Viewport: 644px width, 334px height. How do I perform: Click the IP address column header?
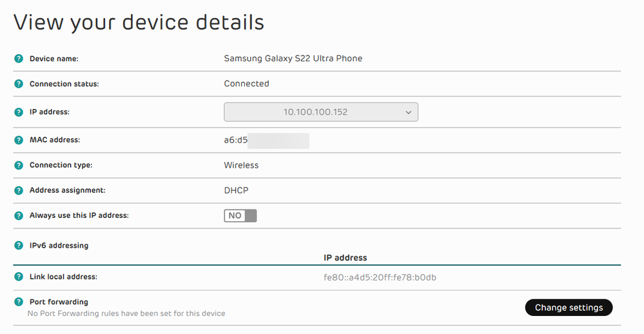click(x=346, y=257)
